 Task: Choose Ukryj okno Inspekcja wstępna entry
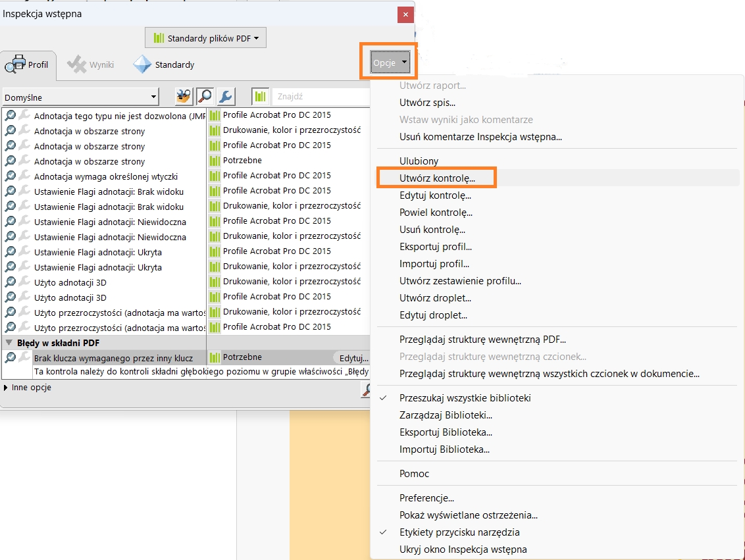tap(463, 549)
